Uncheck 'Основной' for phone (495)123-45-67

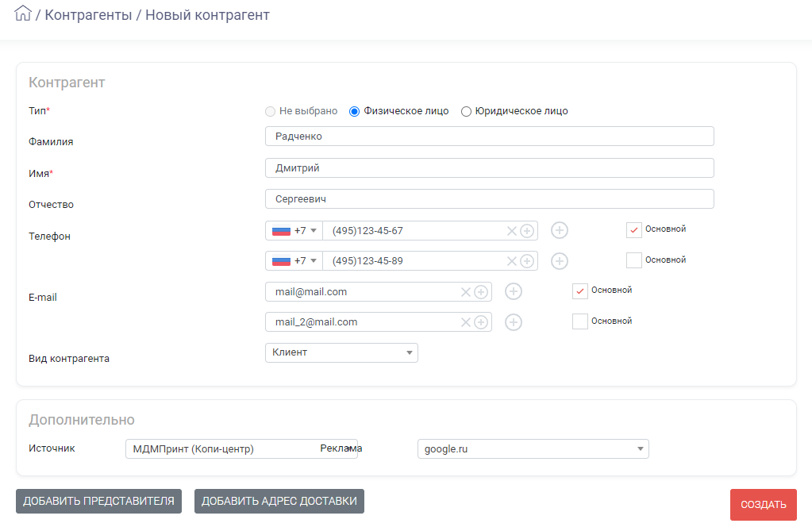pos(634,230)
